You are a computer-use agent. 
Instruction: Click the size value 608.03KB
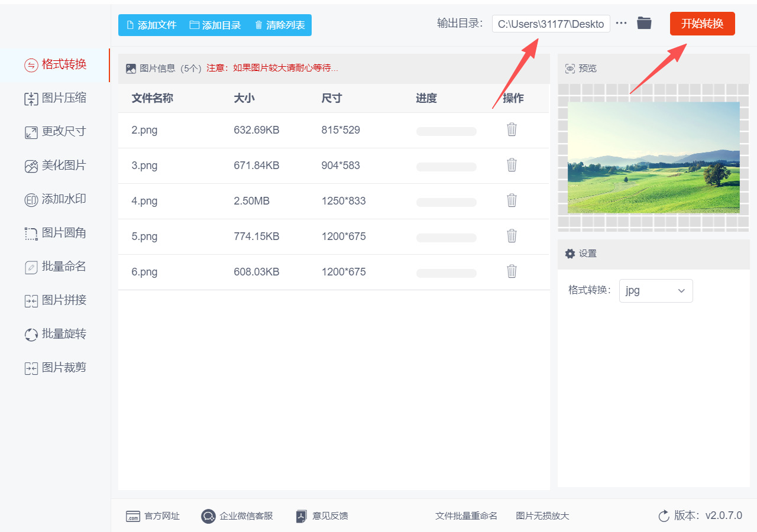tap(257, 272)
